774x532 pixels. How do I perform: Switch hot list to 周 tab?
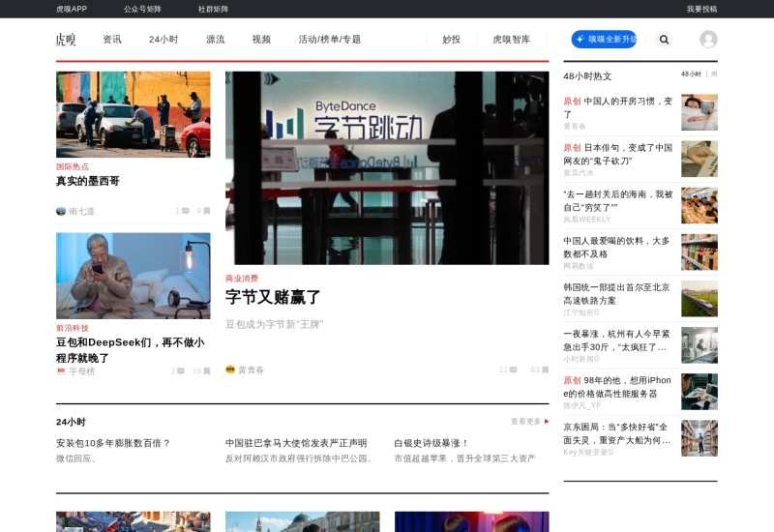(x=714, y=74)
